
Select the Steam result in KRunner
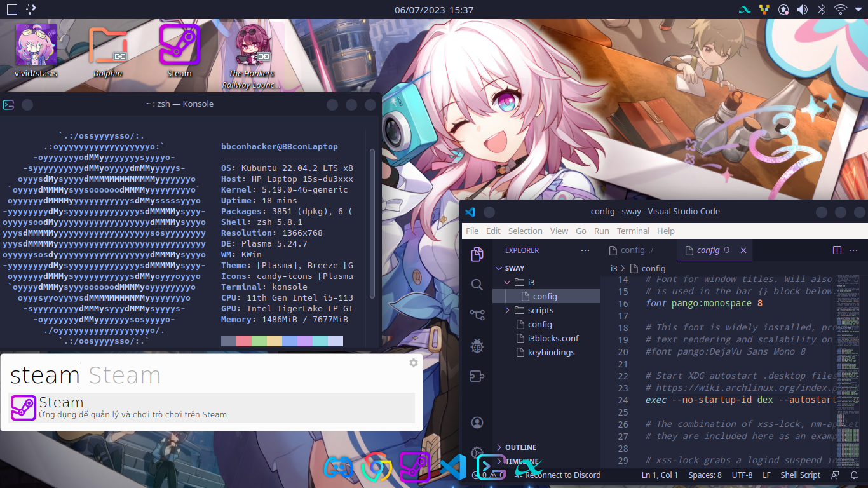coord(212,408)
